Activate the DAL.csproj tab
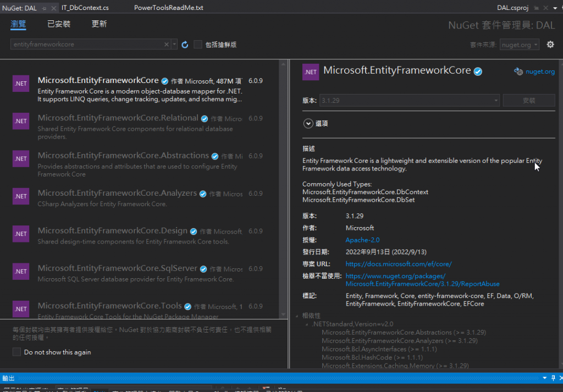 pos(512,8)
